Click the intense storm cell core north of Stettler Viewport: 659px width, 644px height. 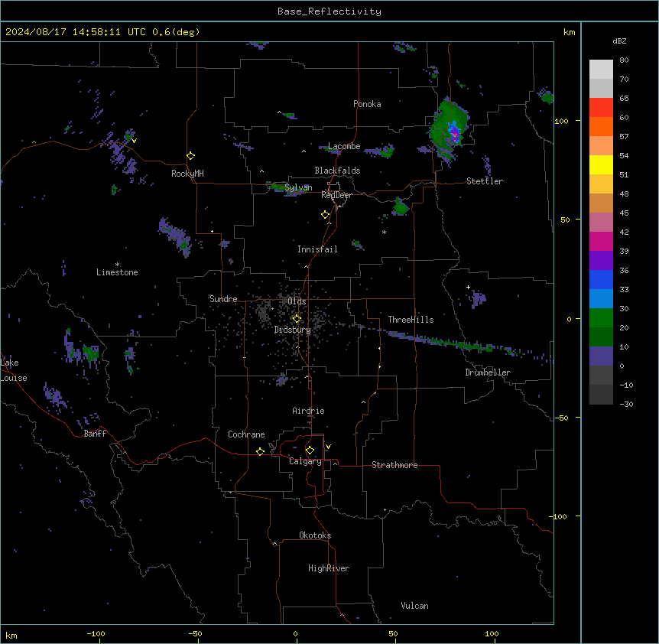pos(454,133)
